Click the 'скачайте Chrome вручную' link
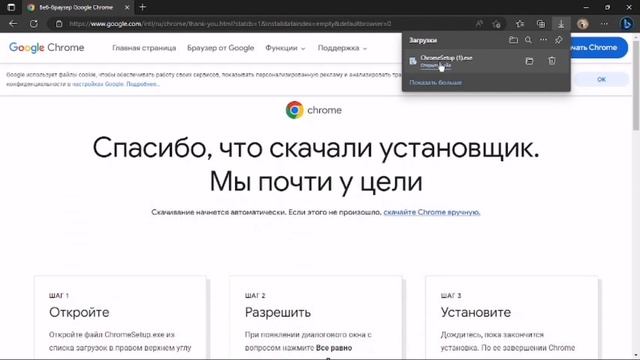Image resolution: width=640 pixels, height=360 pixels. tap(431, 212)
